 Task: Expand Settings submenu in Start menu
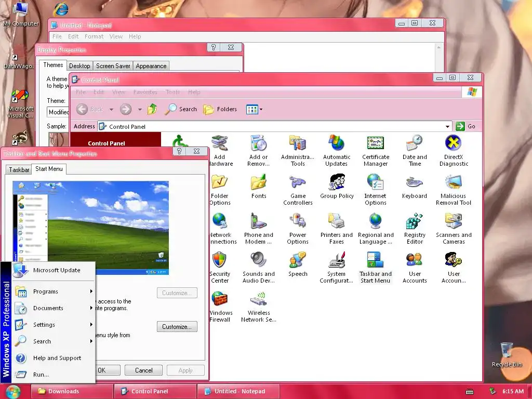pos(54,325)
